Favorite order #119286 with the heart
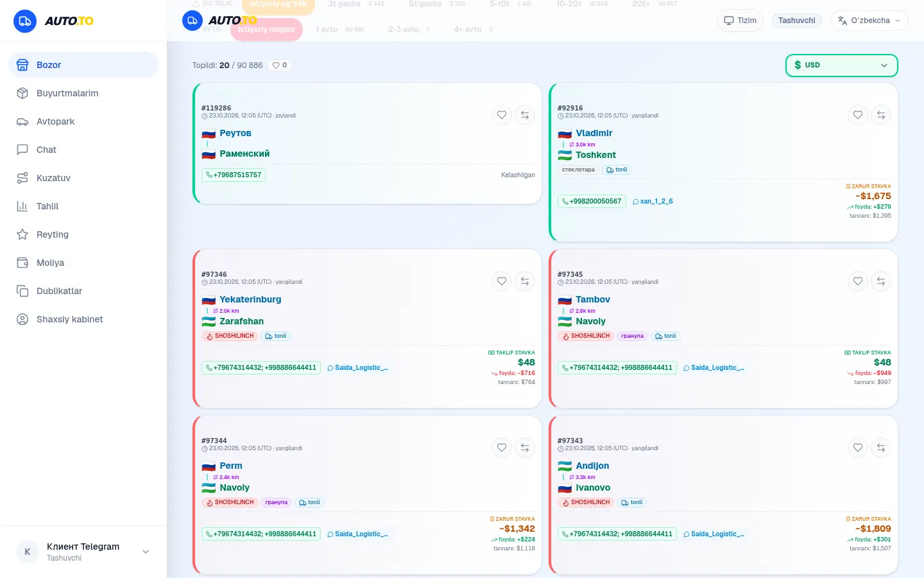This screenshot has width=924, height=578. tap(502, 115)
